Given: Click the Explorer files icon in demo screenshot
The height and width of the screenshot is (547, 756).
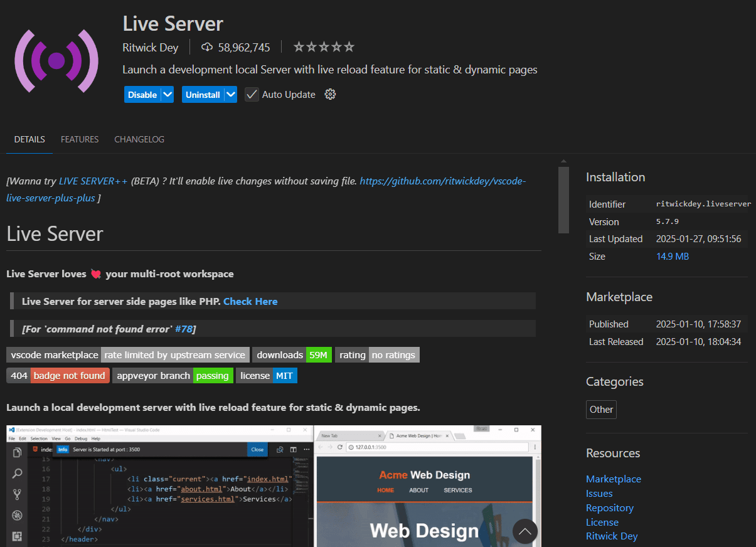Looking at the screenshot, I should (x=17, y=453).
